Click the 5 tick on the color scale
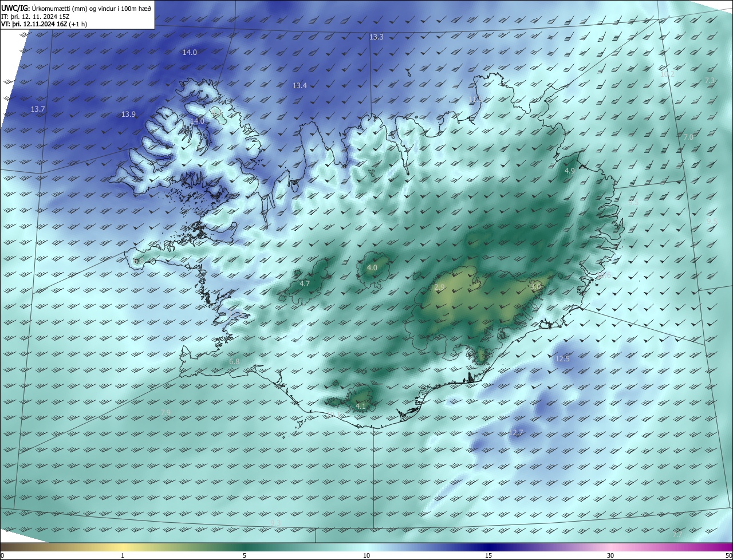 [245, 555]
